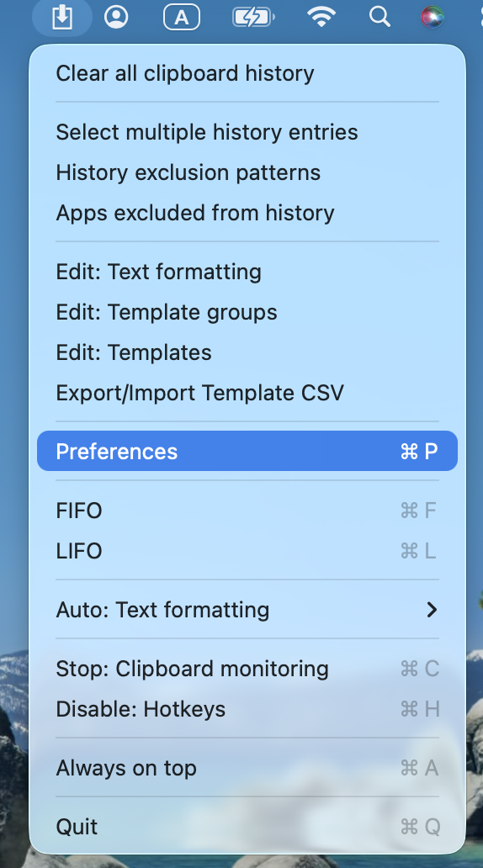Click the clipboard manager menu bar icon

[62, 18]
